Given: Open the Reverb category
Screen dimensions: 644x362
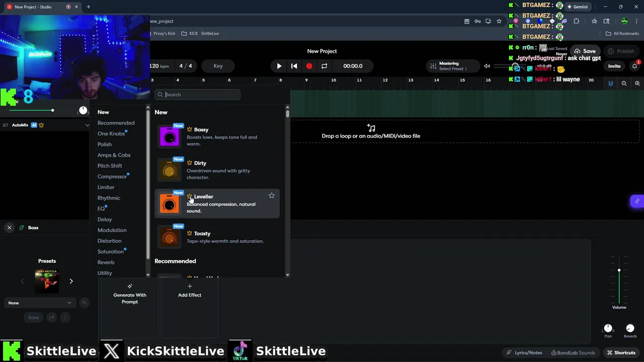Looking at the screenshot, I should 106,262.
